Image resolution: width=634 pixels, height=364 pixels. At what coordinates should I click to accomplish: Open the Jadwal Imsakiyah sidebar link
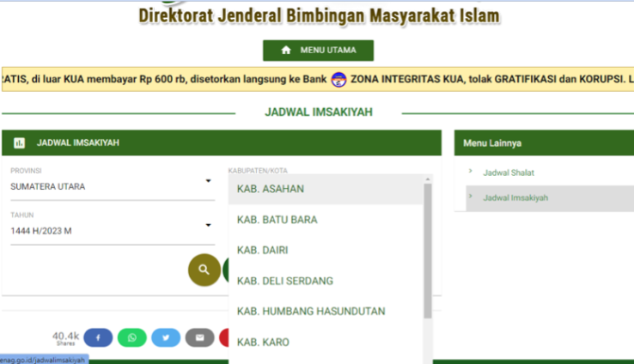pos(515,198)
